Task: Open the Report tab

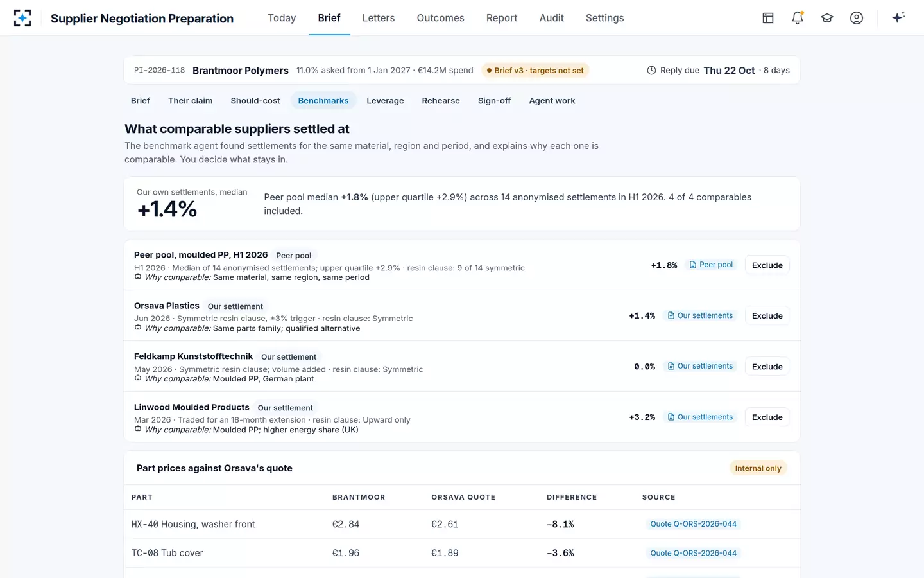Action: click(502, 18)
